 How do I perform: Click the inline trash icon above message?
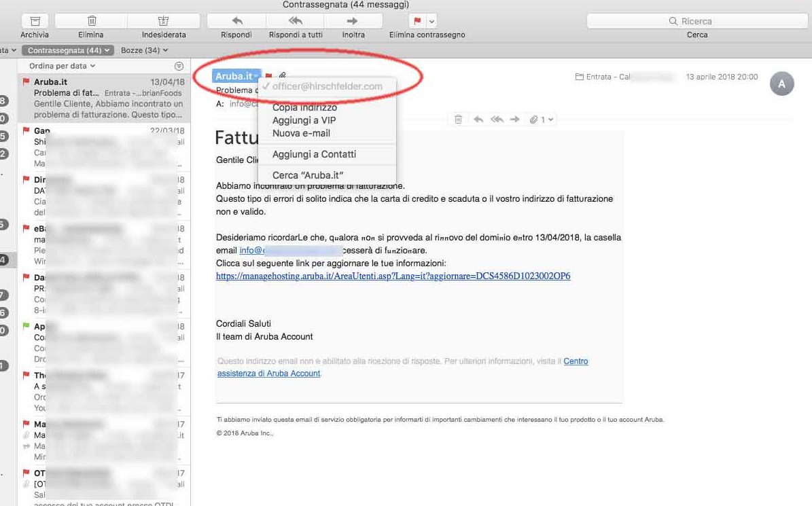[458, 120]
